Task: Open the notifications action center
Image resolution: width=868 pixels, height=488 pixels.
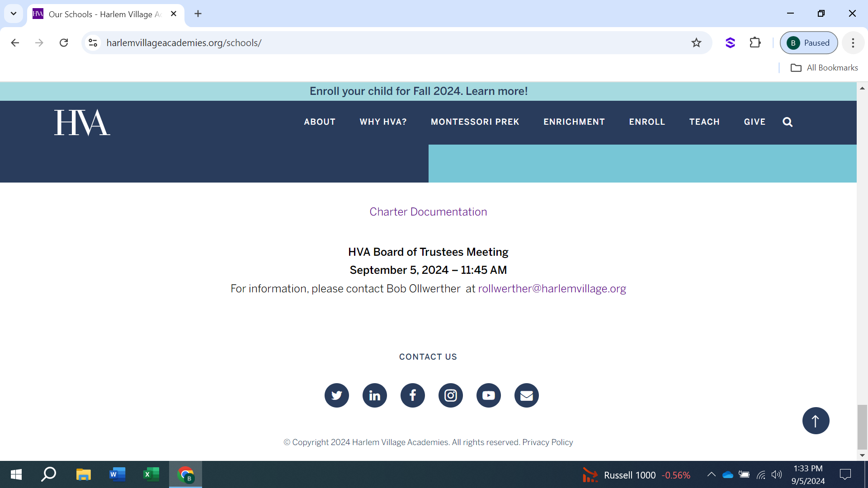Action: point(845,474)
